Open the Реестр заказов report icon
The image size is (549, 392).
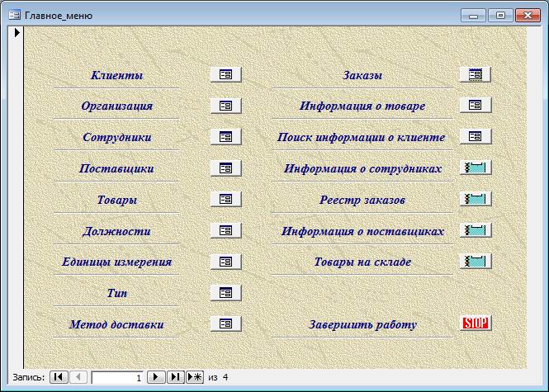pos(475,199)
